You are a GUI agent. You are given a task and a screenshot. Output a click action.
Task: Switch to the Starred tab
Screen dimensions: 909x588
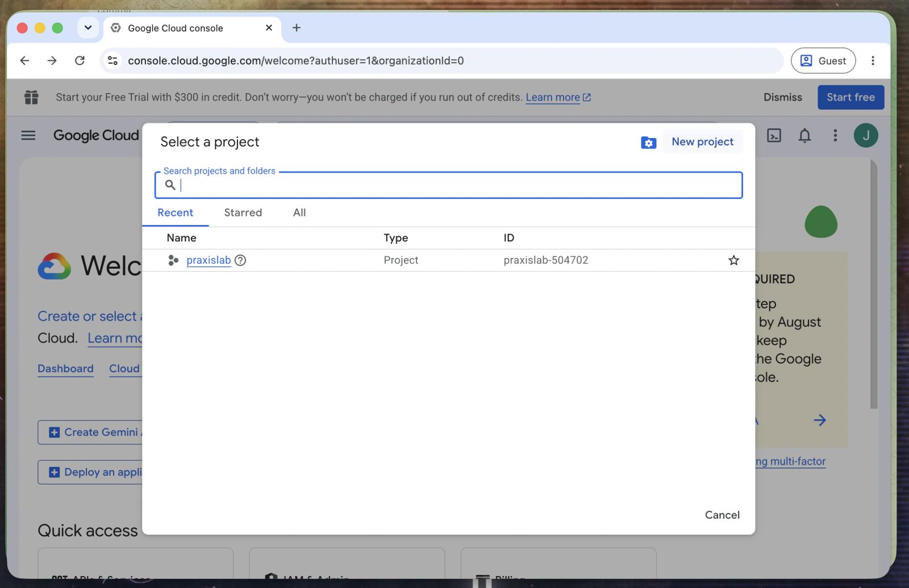tap(243, 212)
